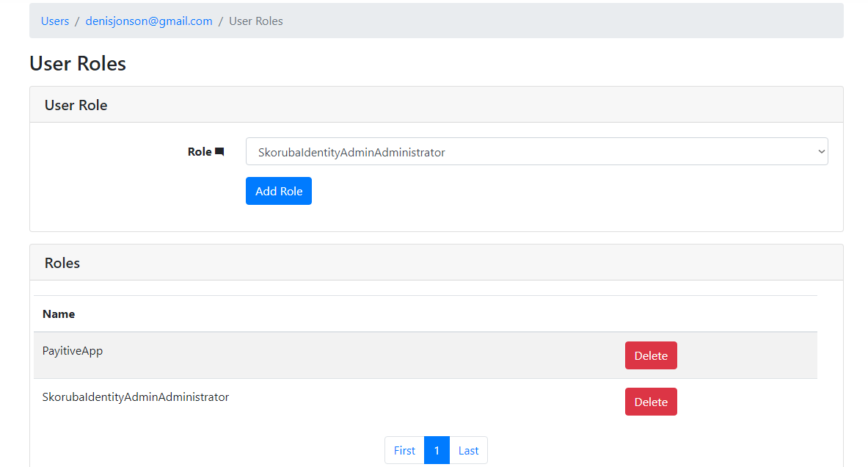868x467 pixels.
Task: Jump to the Last page of roles
Action: tap(468, 449)
